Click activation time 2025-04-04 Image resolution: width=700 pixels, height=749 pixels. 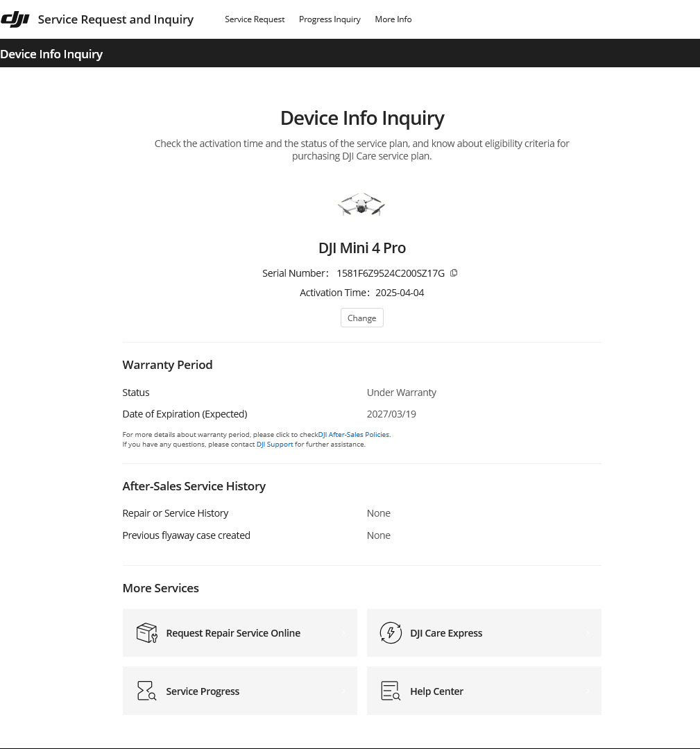click(x=400, y=293)
